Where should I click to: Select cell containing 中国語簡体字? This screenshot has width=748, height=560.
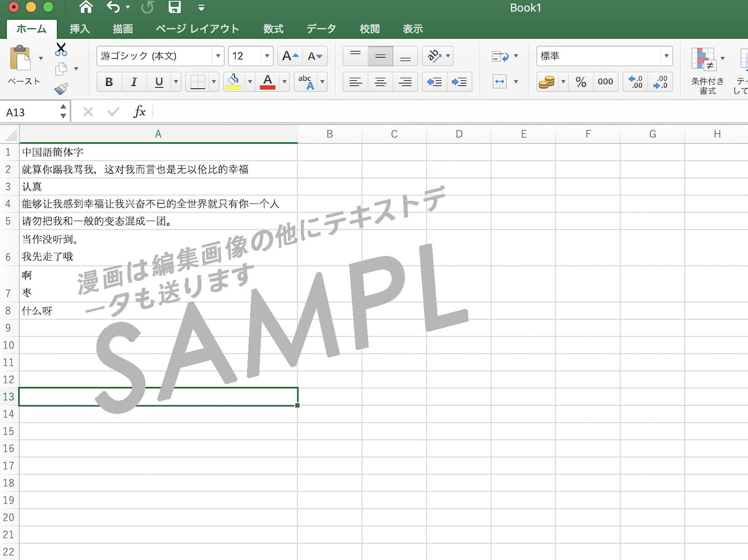[x=158, y=152]
